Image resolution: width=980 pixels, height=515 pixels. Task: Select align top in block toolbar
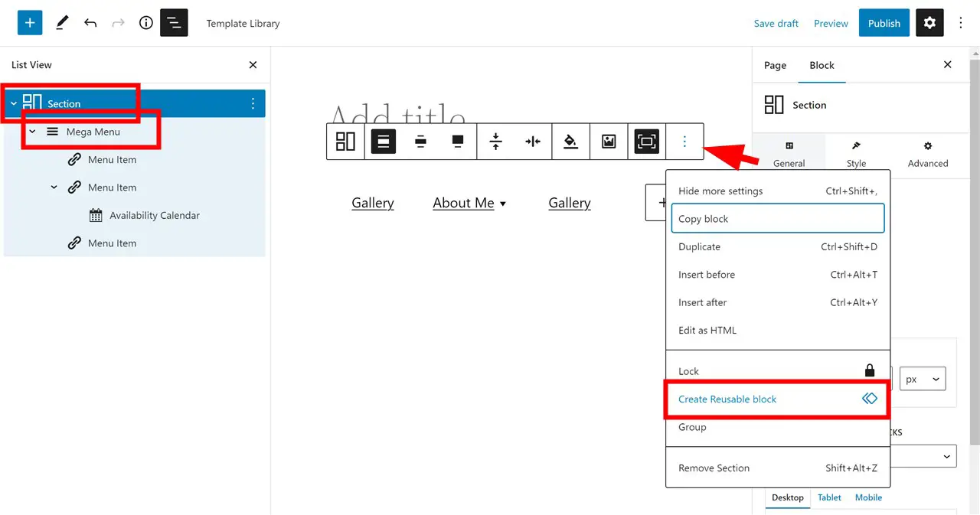click(x=384, y=141)
